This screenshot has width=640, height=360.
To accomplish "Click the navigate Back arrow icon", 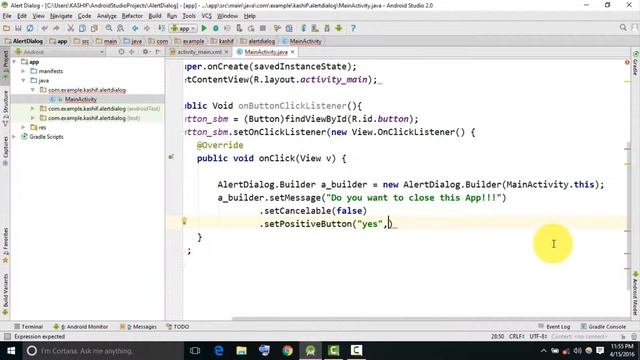I will click(135, 28).
